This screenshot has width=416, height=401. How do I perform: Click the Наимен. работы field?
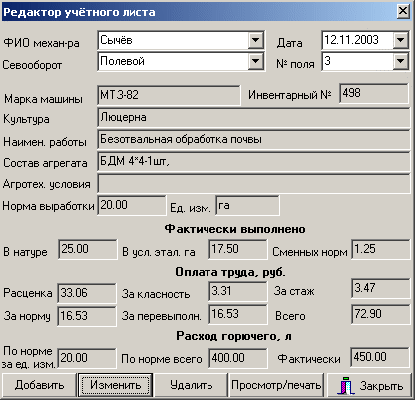tap(253, 140)
